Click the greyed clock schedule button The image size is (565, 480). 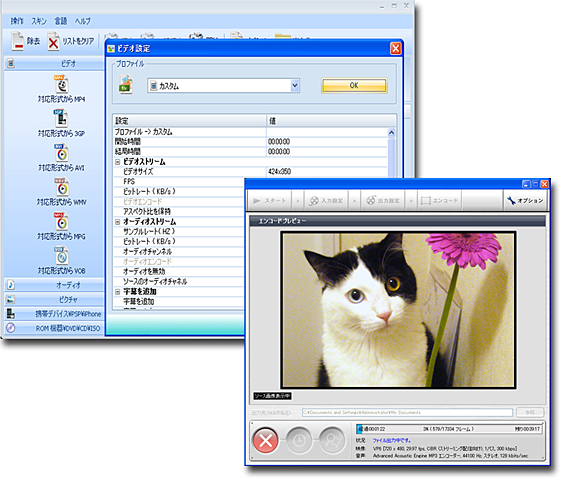[x=299, y=440]
